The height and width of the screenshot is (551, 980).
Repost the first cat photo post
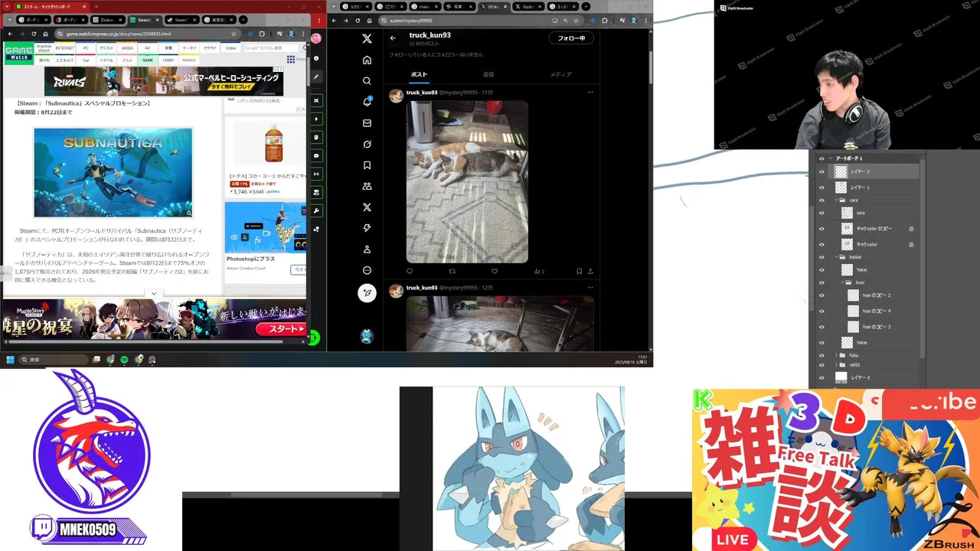click(452, 271)
